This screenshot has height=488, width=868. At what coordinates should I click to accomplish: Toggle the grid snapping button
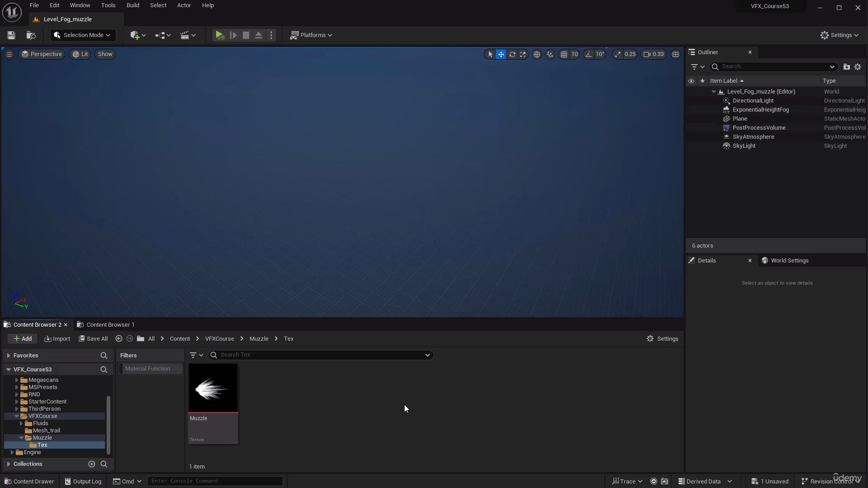tap(565, 54)
